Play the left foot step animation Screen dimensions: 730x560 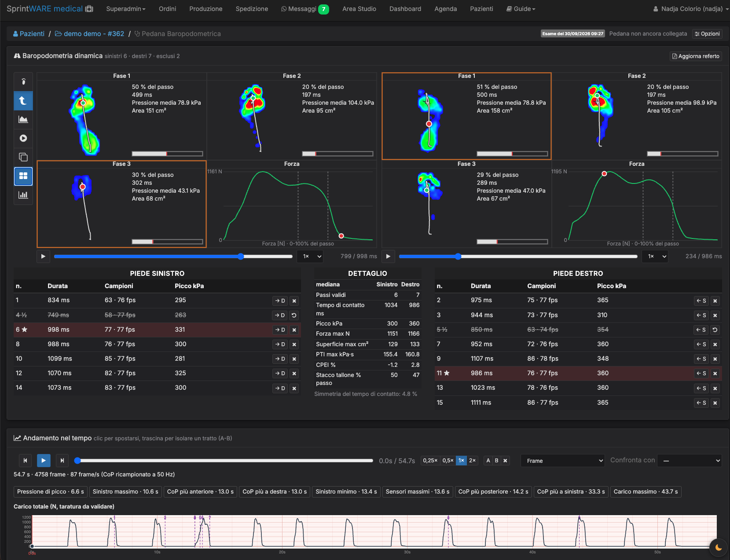pyautogui.click(x=43, y=256)
